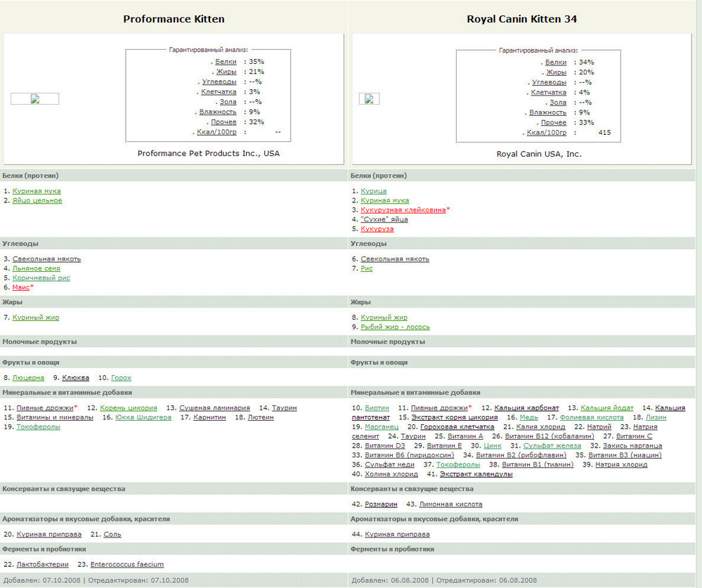The height and width of the screenshot is (588, 702).
Task: Open the Биотин link
Action: [x=377, y=407]
